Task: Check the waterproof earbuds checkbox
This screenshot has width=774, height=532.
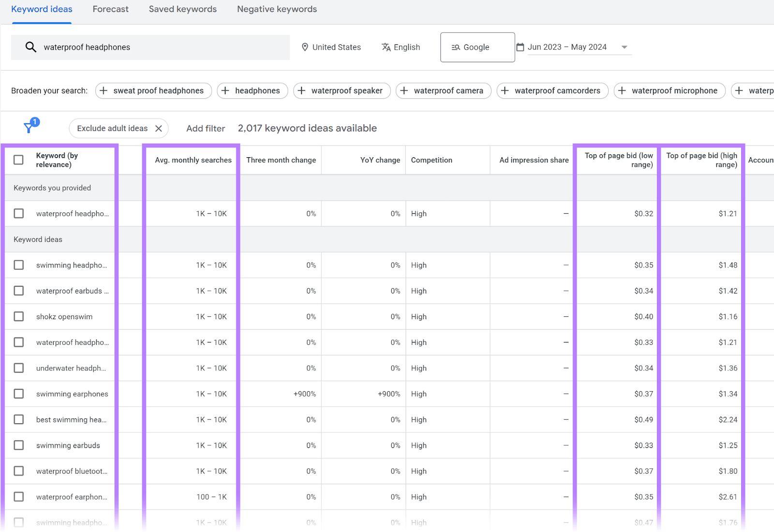Action: point(18,291)
